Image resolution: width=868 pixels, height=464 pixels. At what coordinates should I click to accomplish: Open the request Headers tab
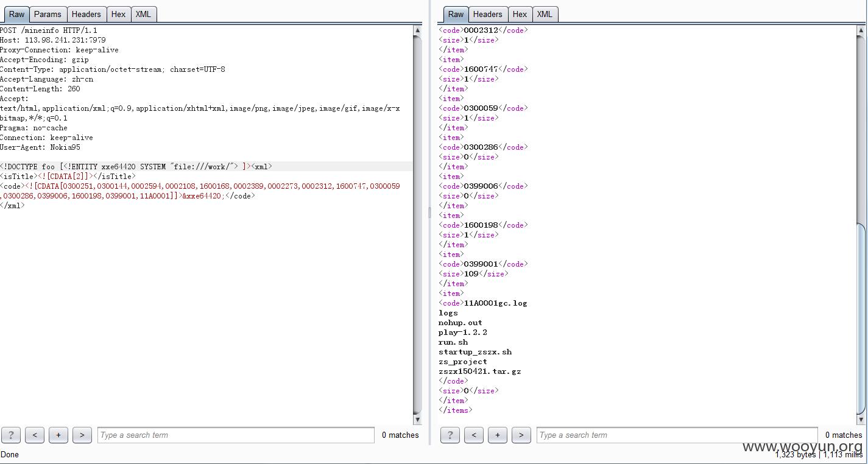pyautogui.click(x=86, y=14)
